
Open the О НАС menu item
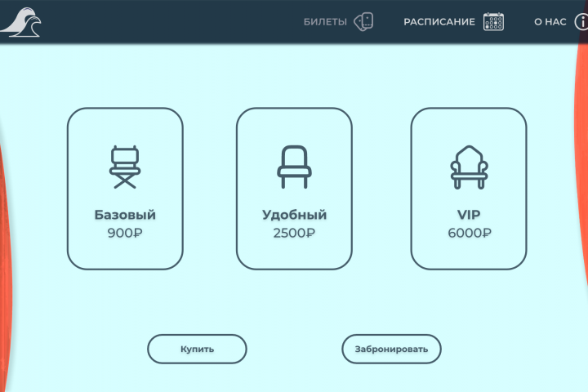550,22
